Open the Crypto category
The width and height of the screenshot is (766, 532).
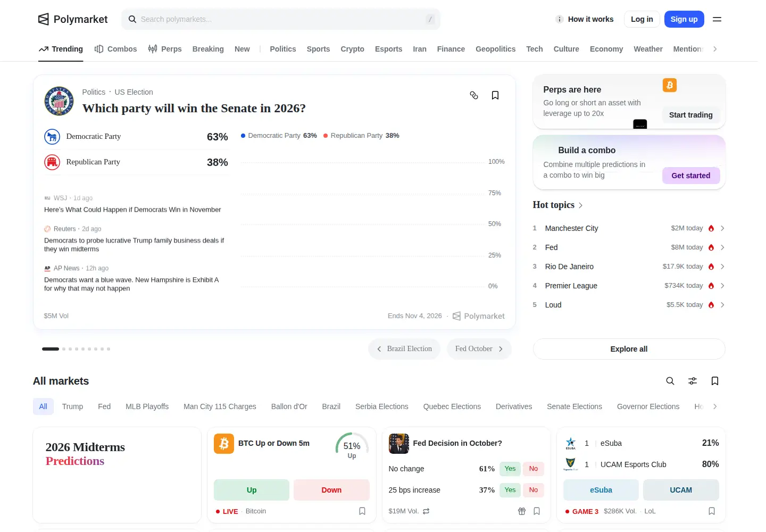point(352,49)
